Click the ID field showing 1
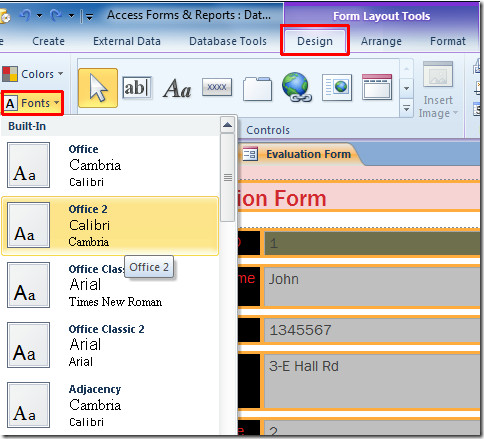The image size is (484, 439). click(x=372, y=244)
